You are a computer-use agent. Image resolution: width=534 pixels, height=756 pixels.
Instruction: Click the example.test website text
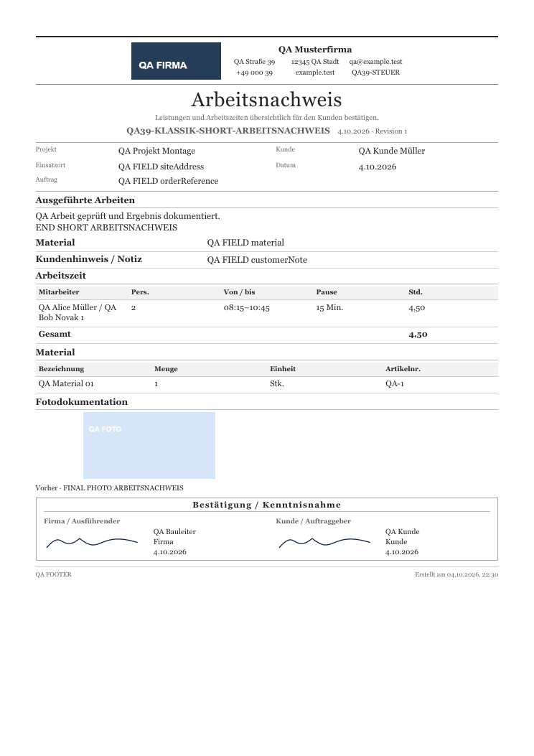[x=314, y=73]
